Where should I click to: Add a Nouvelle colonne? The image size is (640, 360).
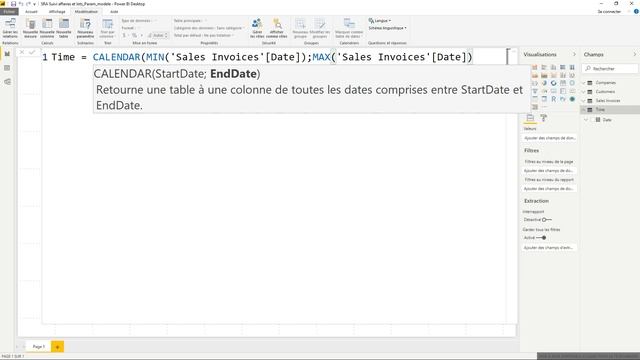tap(47, 28)
